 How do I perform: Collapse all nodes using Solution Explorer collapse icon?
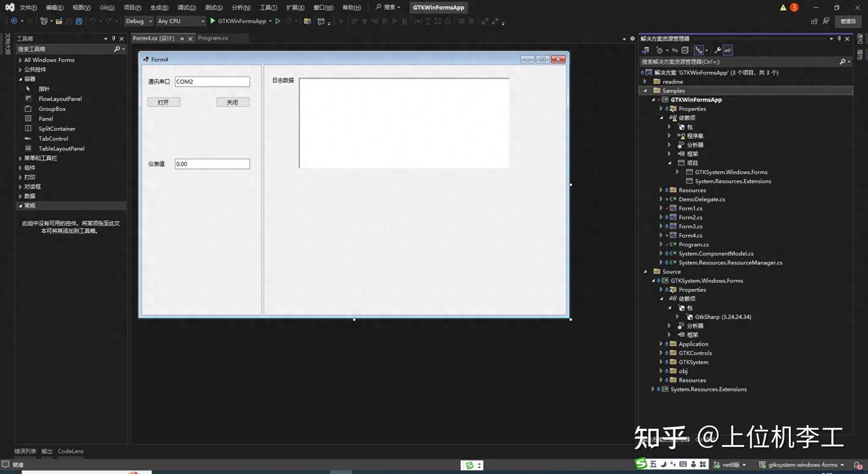pyautogui.click(x=685, y=50)
